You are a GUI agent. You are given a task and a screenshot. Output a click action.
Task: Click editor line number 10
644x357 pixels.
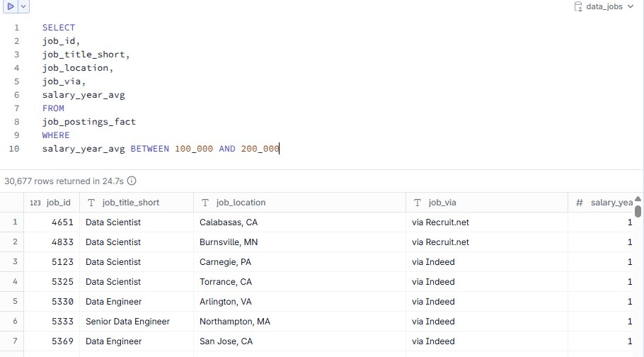[14, 149]
